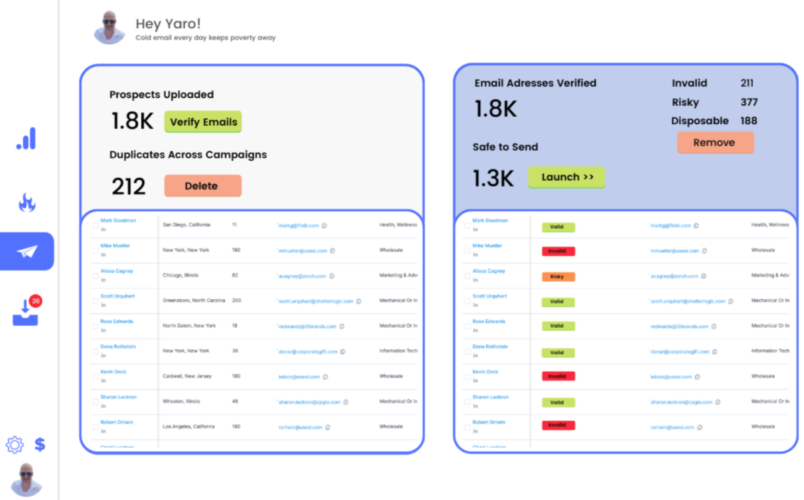
Task: Copy scott.urquhart email in verified table
Action: coord(730,301)
